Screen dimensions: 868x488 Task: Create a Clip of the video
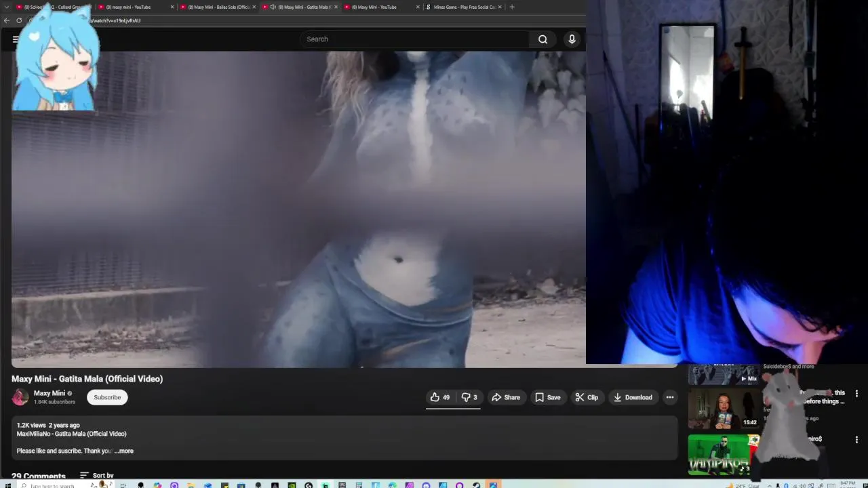pos(587,397)
